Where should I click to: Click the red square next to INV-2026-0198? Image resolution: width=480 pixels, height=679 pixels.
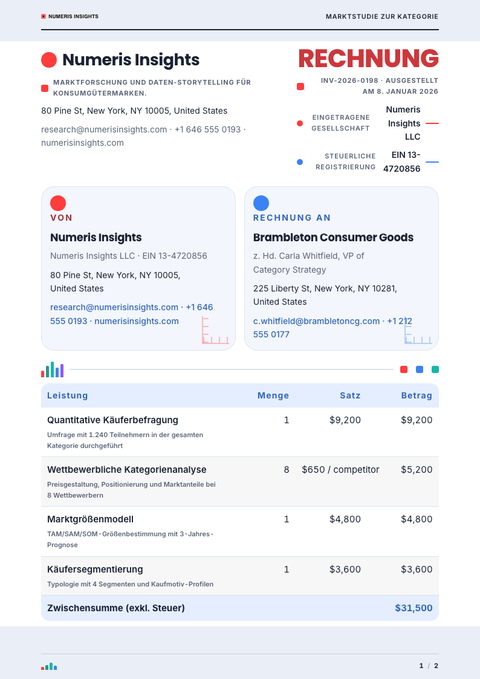[x=300, y=87]
